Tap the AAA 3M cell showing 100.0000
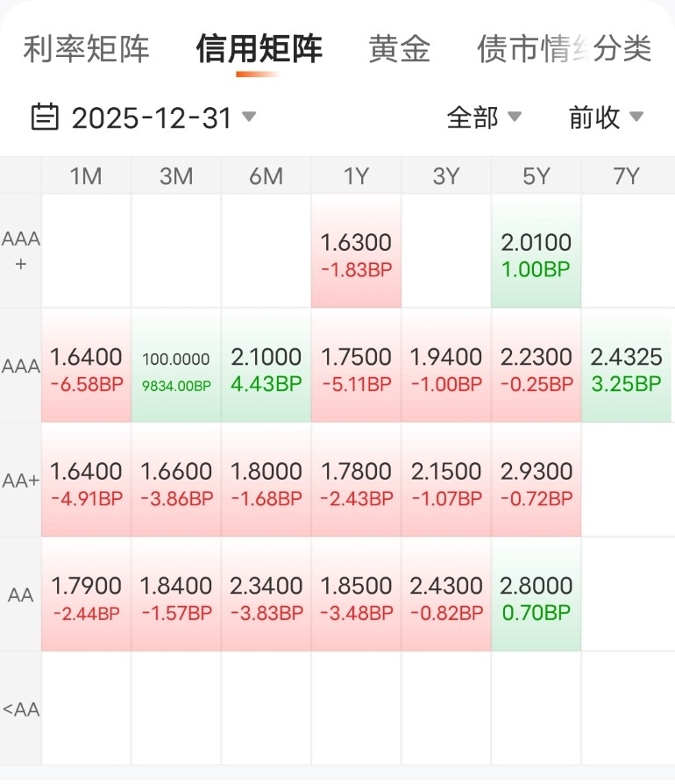675x784 pixels. (176, 367)
